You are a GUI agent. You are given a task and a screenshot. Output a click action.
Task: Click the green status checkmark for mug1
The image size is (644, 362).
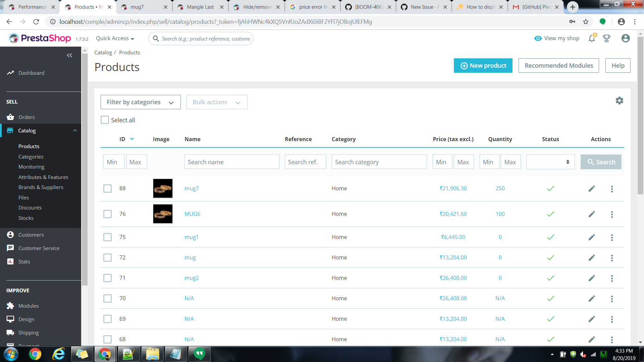550,237
